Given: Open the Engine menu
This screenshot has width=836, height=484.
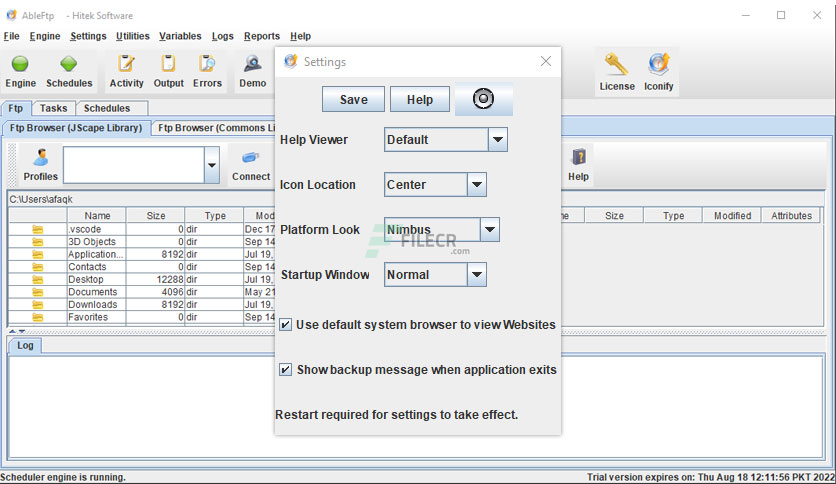Looking at the screenshot, I should [45, 36].
